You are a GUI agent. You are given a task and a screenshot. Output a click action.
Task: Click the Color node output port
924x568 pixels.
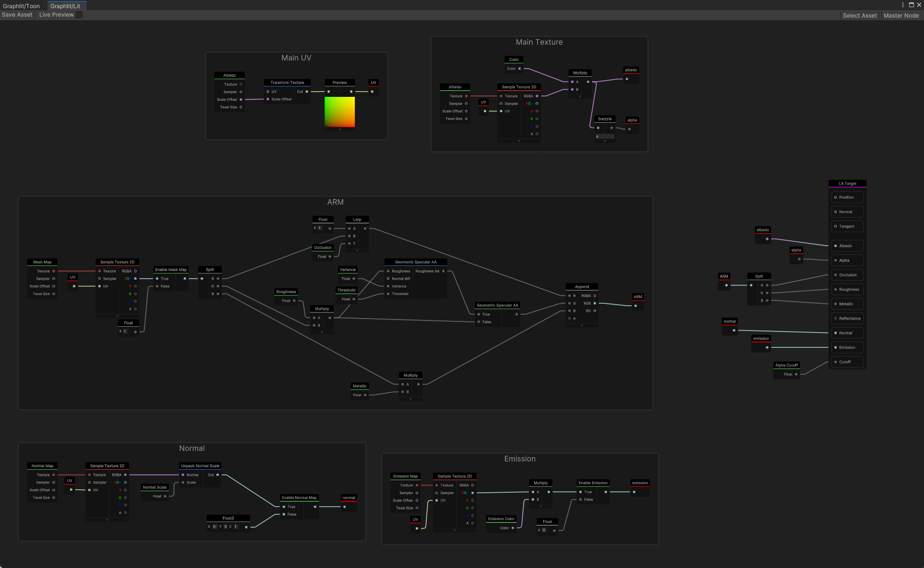tap(519, 69)
